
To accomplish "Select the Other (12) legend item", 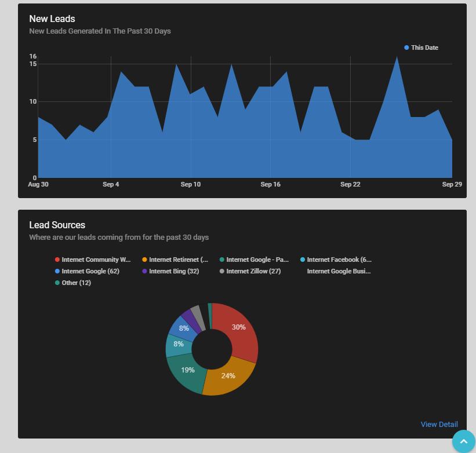I will click(x=73, y=283).
